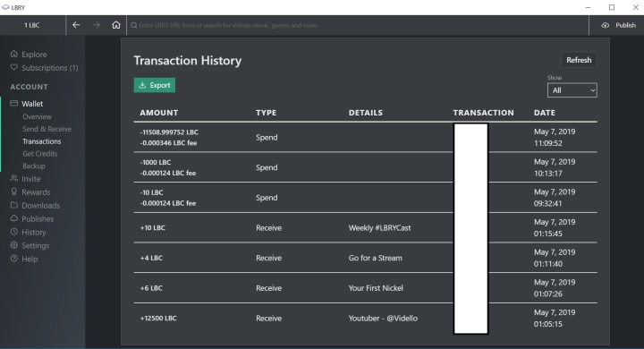Open the Downloads list
644x349 pixels.
click(40, 206)
